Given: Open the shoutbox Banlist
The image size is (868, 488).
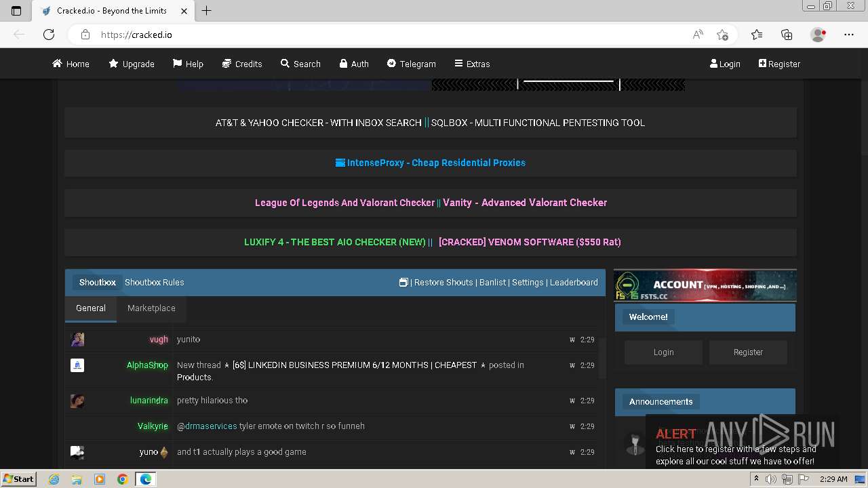Looking at the screenshot, I should click(x=493, y=282).
